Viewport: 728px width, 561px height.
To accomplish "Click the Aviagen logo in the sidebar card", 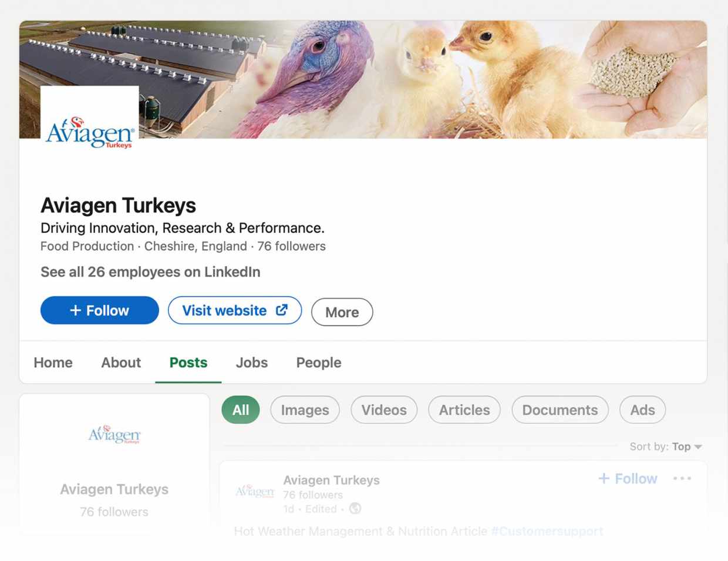I will coord(114,434).
